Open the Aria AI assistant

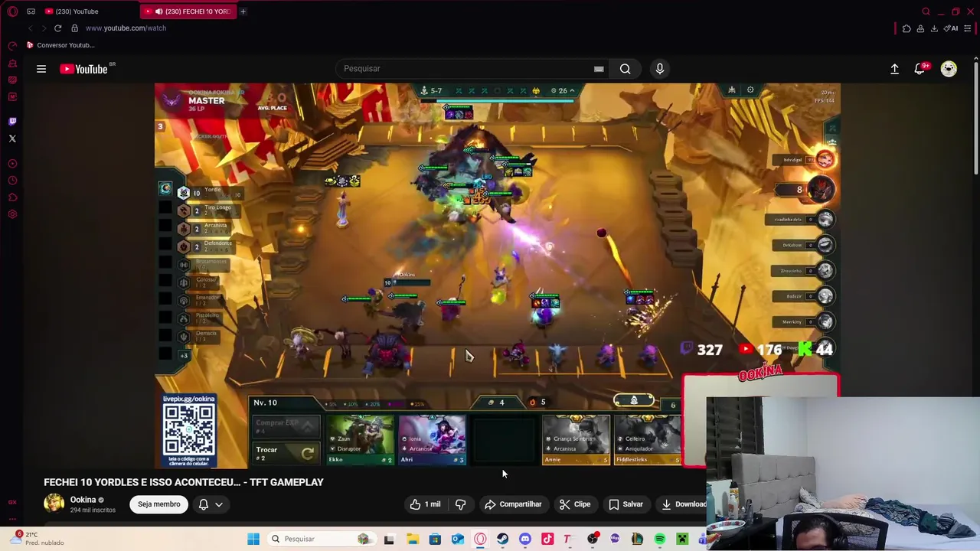tap(951, 28)
